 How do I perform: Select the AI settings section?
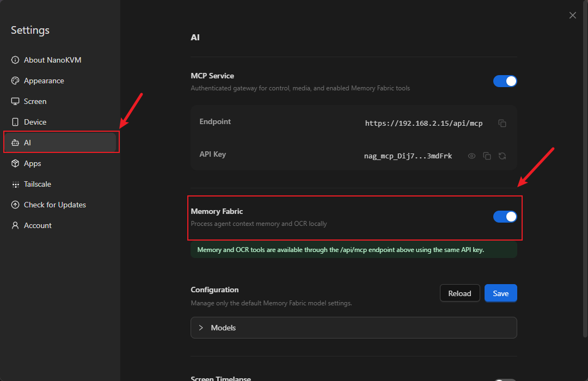pyautogui.click(x=60, y=143)
